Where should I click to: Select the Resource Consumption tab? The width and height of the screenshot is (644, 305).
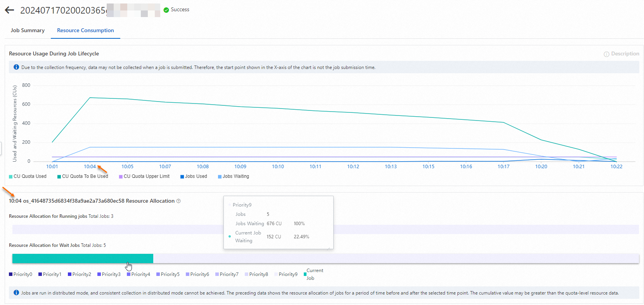pos(85,30)
